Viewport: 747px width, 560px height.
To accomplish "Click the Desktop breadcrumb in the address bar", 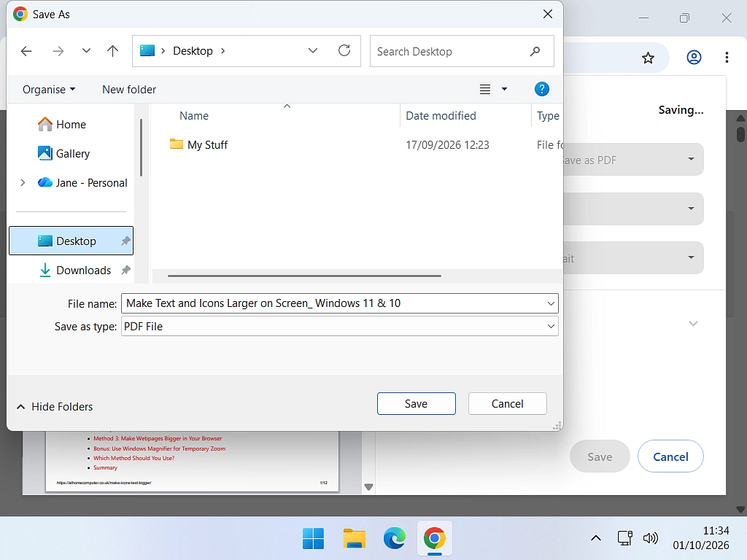I will pyautogui.click(x=193, y=51).
